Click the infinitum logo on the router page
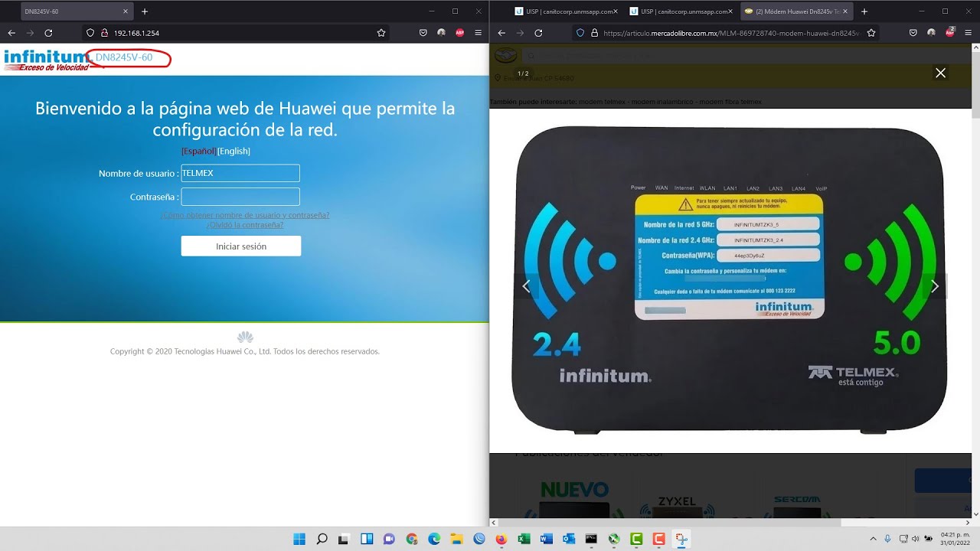Screen dimensions: 980x551 point(47,60)
